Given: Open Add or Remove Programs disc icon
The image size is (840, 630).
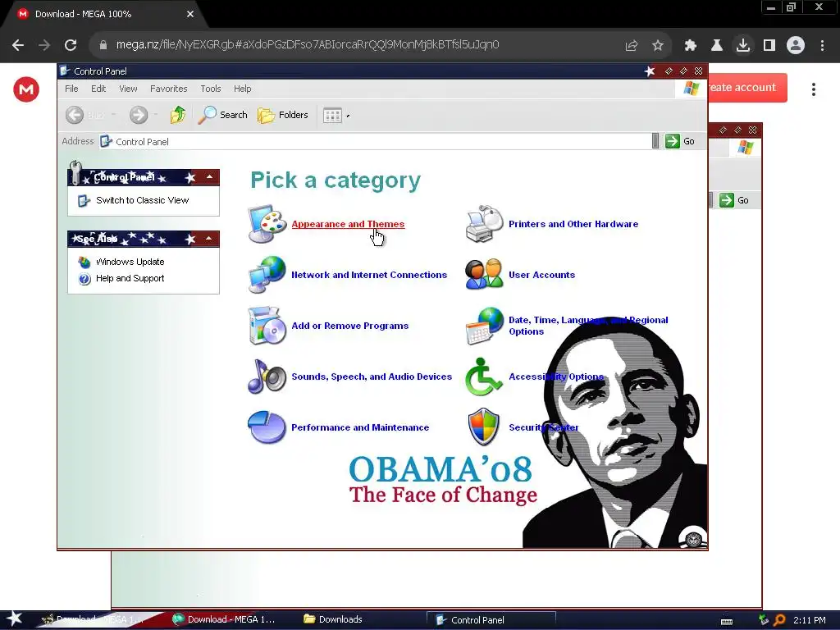Looking at the screenshot, I should [267, 325].
